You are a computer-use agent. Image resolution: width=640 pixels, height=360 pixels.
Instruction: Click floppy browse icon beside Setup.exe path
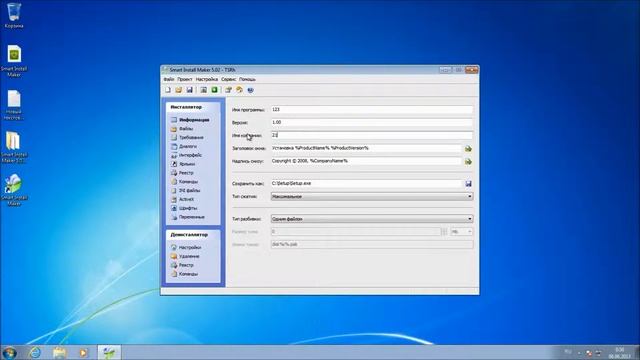click(x=469, y=184)
